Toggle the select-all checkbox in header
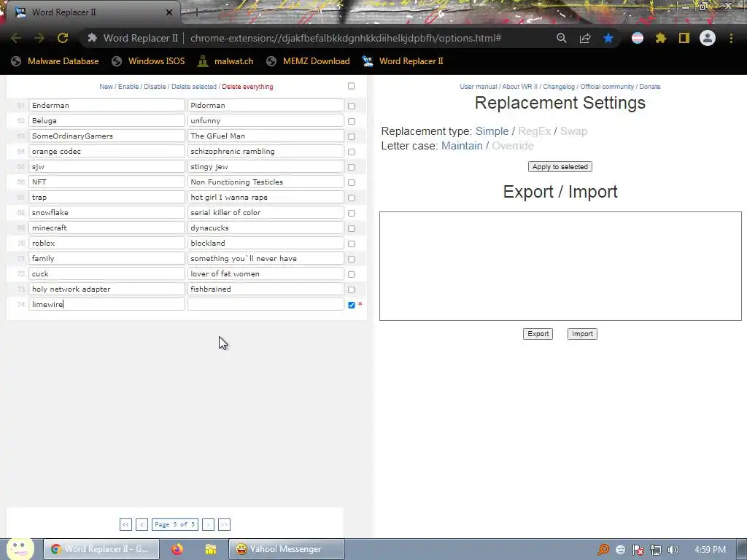747x560 pixels. point(351,86)
